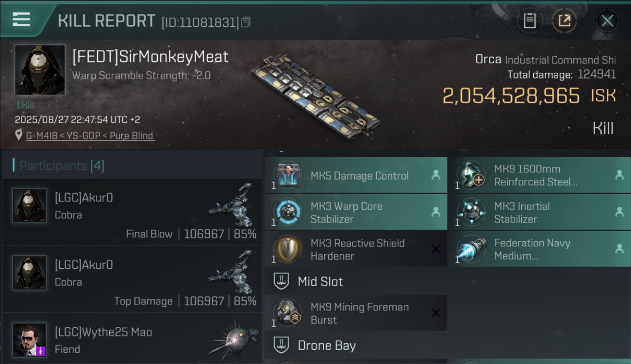View SirMonkeyMeat's pilot portrait
631x364 pixels.
40,69
